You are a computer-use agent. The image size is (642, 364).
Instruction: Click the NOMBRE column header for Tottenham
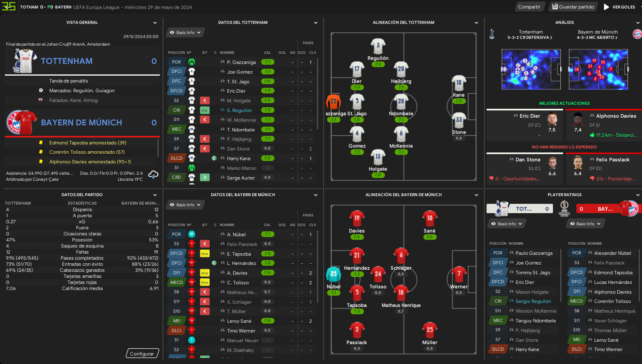point(227,53)
